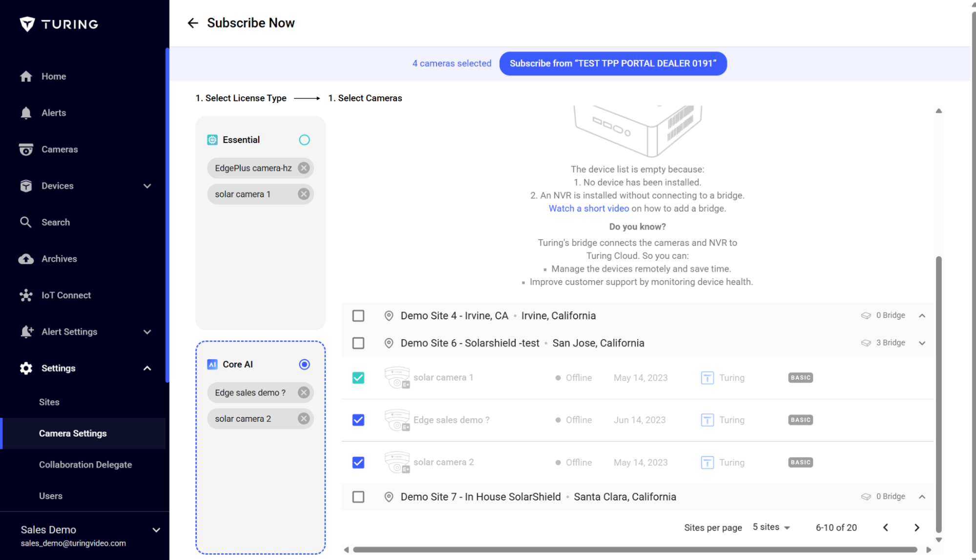Click the Archives cloud icon
Image resolution: width=976 pixels, height=560 pixels.
pos(26,259)
